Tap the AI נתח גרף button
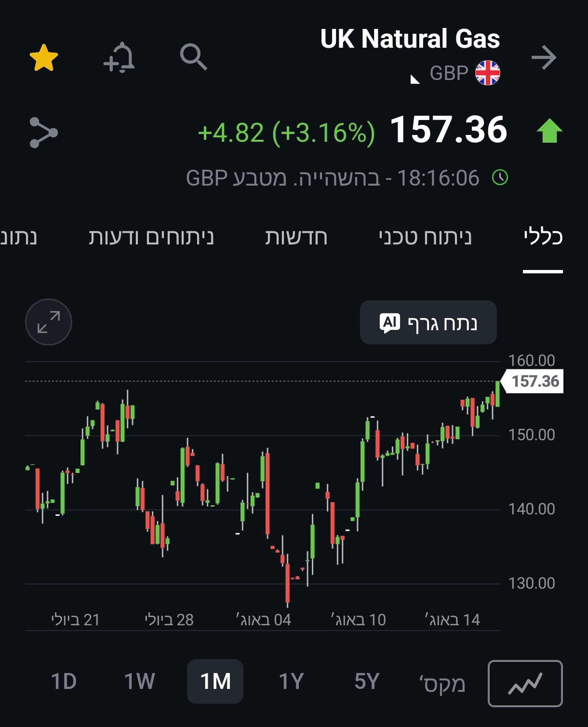 coord(428,323)
